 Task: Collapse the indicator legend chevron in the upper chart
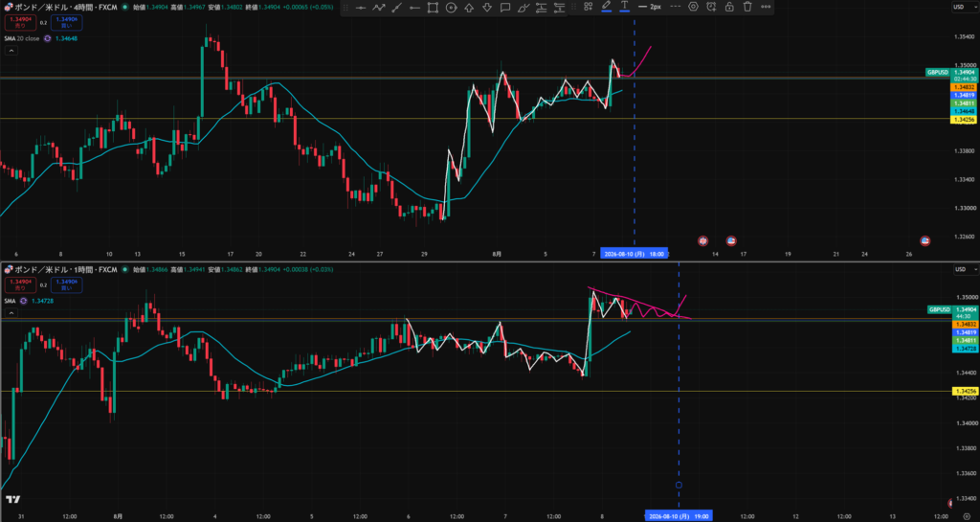click(10, 52)
